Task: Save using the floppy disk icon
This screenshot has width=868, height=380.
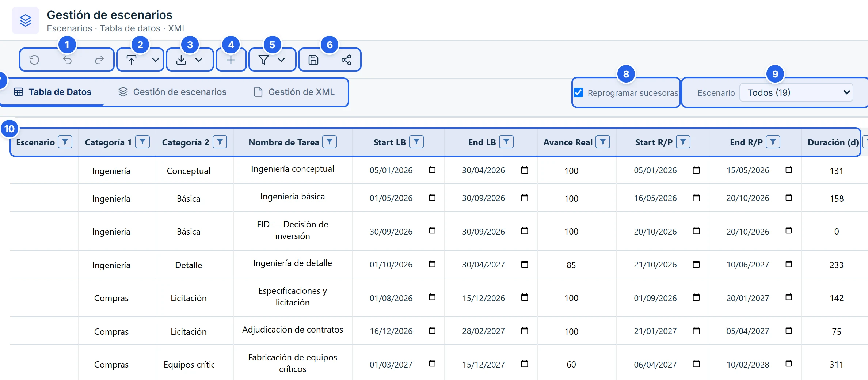Action: 313,60
